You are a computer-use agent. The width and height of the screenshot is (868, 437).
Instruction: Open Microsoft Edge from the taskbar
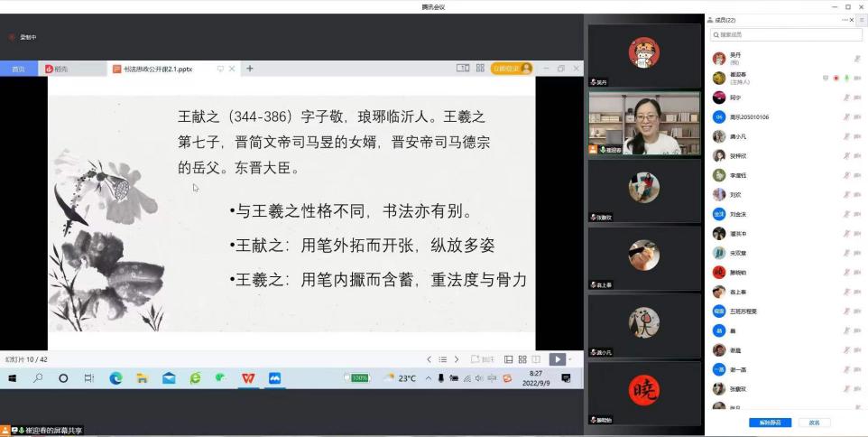[115, 378]
